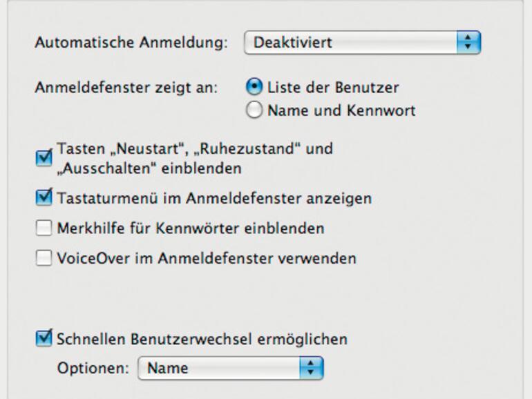Click the "Name und Kennwort" label text

341,110
